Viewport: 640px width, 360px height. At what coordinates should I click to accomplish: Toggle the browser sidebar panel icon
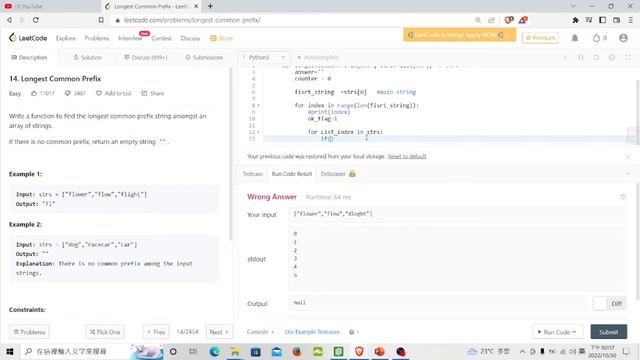[x=602, y=20]
